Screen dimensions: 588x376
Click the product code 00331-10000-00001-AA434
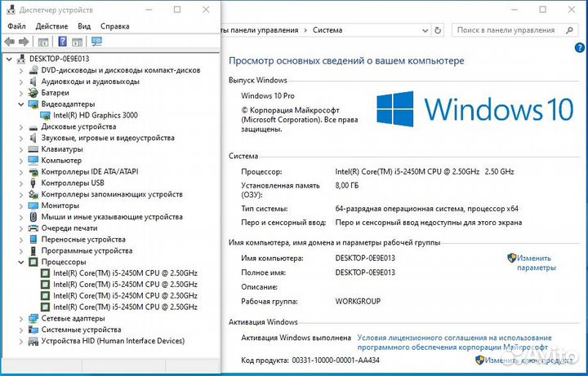pyautogui.click(x=336, y=361)
